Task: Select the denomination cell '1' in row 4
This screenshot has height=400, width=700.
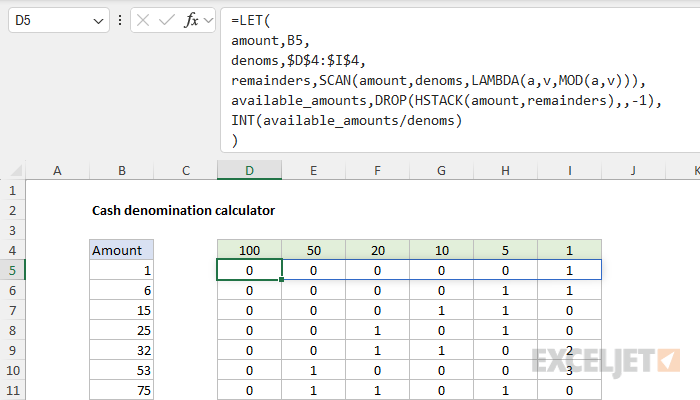Action: click(570, 250)
